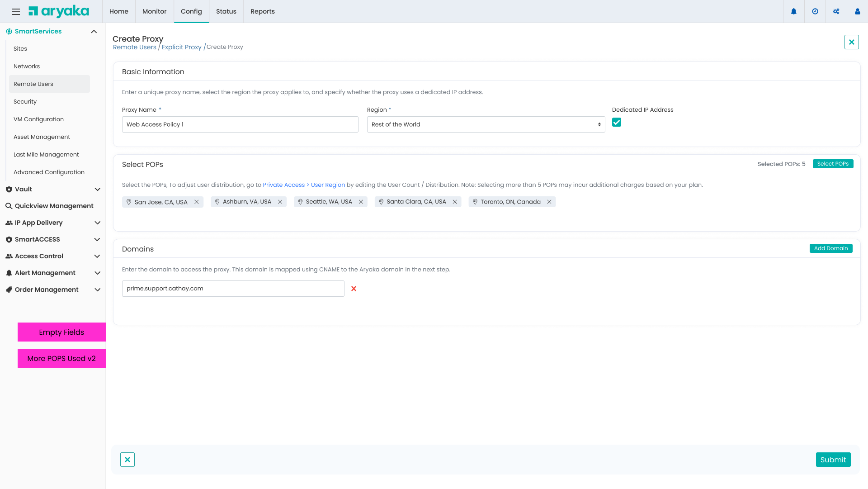Click the clock history icon
Viewport: 868px width, 489px height.
pos(815,12)
